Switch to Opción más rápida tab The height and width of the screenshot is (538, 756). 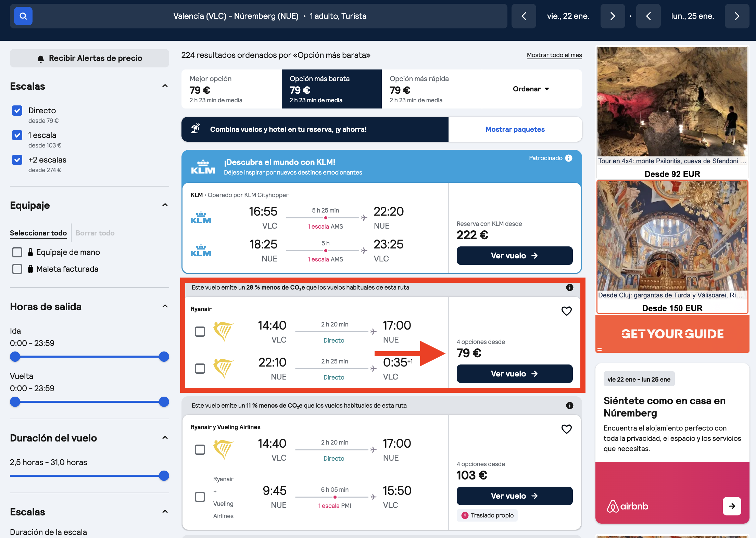pyautogui.click(x=431, y=89)
